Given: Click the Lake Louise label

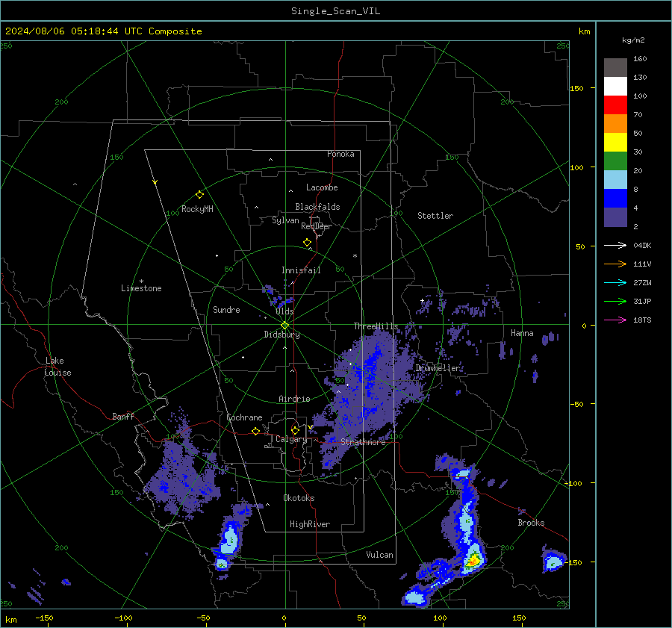Looking at the screenshot, I should pyautogui.click(x=57, y=367).
